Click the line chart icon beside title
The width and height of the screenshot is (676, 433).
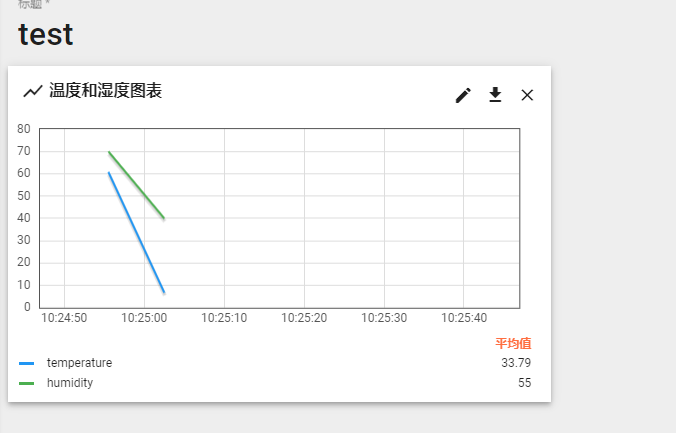coord(33,91)
